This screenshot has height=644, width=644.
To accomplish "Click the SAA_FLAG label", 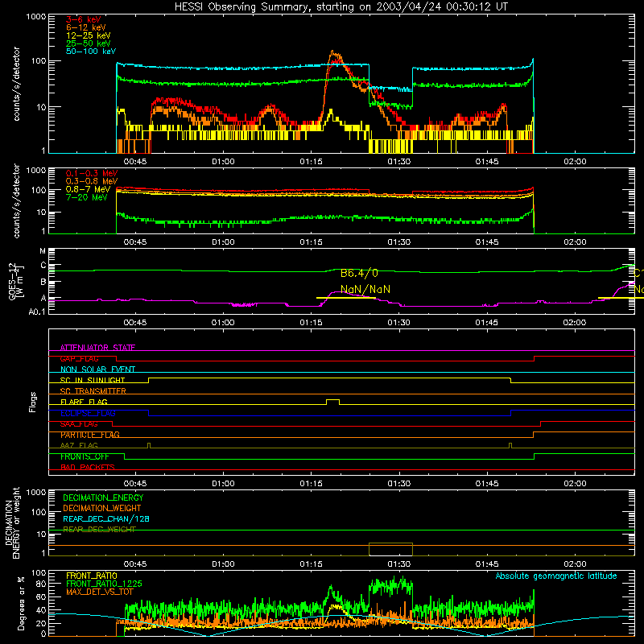I will tap(79, 423).
